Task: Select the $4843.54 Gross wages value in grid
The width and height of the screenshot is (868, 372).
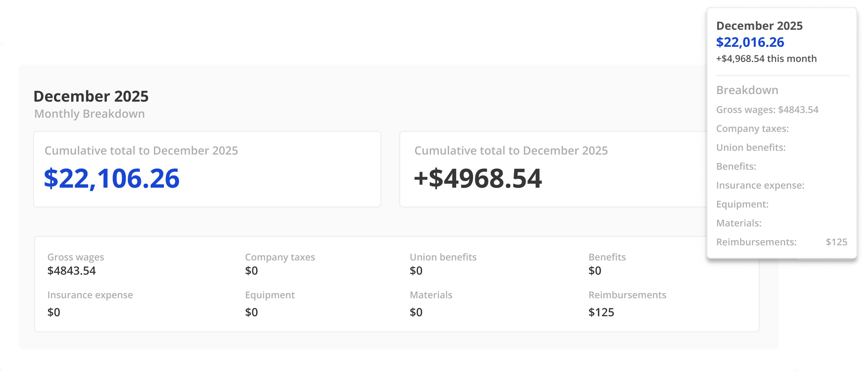Action: pyautogui.click(x=71, y=271)
